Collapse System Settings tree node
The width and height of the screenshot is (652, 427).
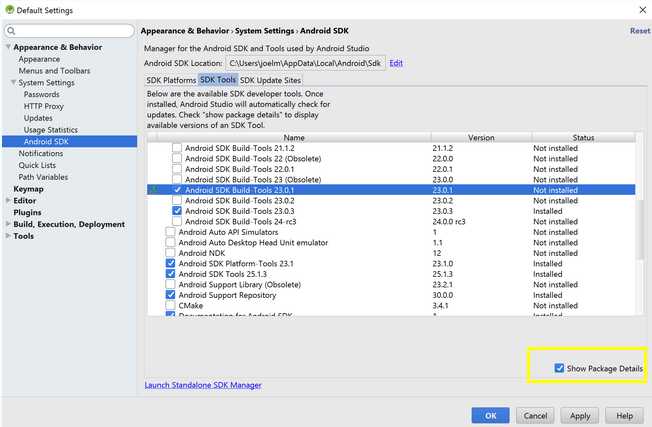click(x=13, y=82)
